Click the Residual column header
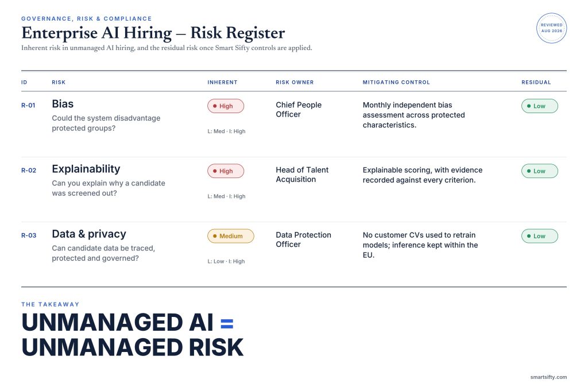The height and width of the screenshot is (387, 588). 536,82
